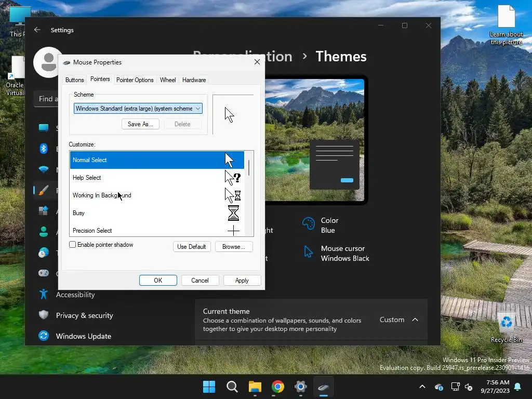Close the Mouse Properties dialog

coord(257,62)
